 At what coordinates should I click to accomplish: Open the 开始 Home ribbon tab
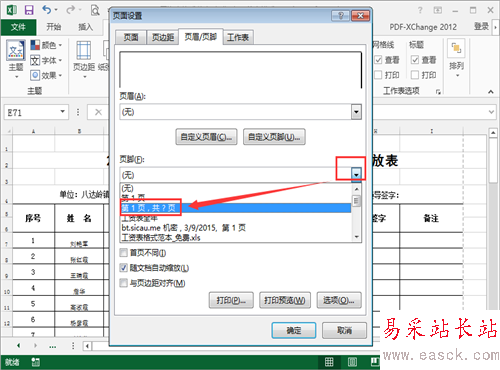[54, 27]
